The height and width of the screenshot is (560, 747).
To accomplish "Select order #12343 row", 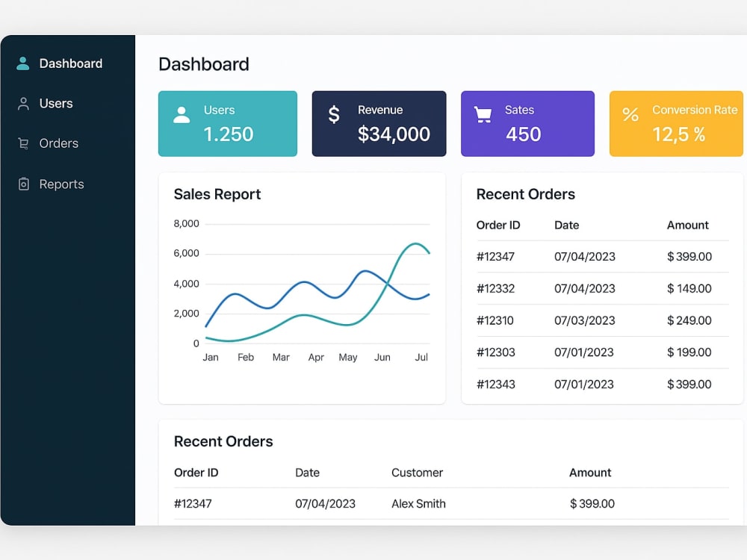I will (x=603, y=385).
